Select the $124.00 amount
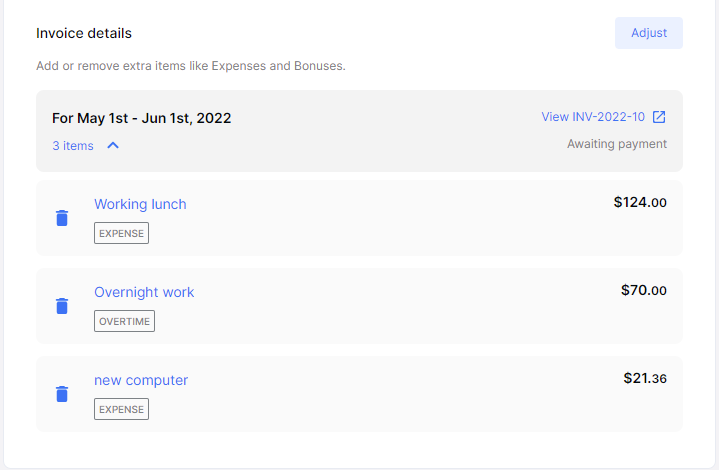This screenshot has height=470, width=719. (640, 202)
